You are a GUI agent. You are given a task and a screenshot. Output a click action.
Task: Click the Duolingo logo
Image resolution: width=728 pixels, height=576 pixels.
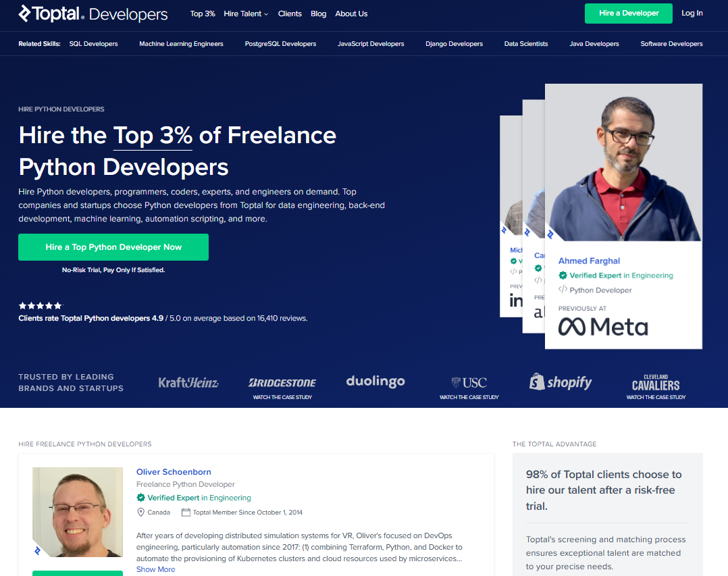coord(375,382)
